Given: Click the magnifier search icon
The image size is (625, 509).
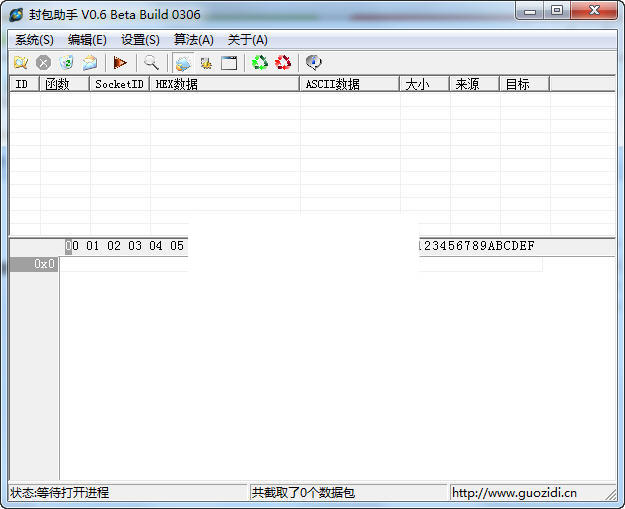Looking at the screenshot, I should point(151,62).
